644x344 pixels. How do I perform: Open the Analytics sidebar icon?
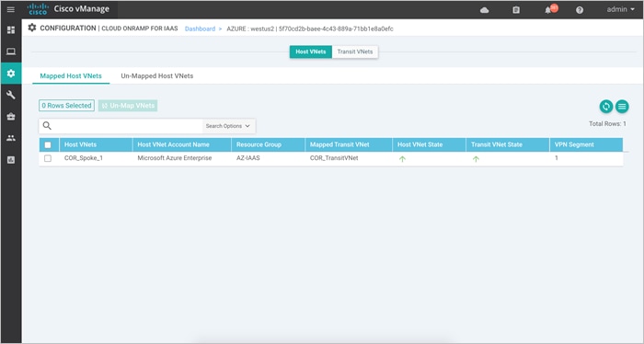[11, 160]
